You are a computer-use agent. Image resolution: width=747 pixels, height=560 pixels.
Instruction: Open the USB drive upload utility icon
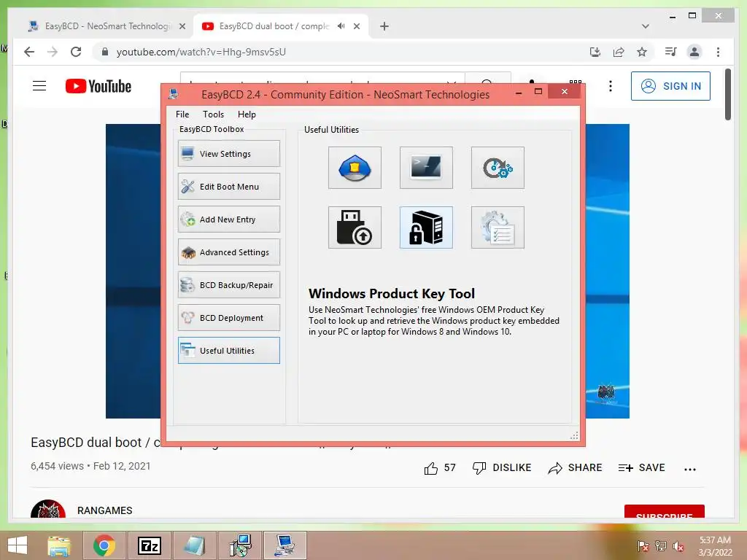tap(355, 227)
